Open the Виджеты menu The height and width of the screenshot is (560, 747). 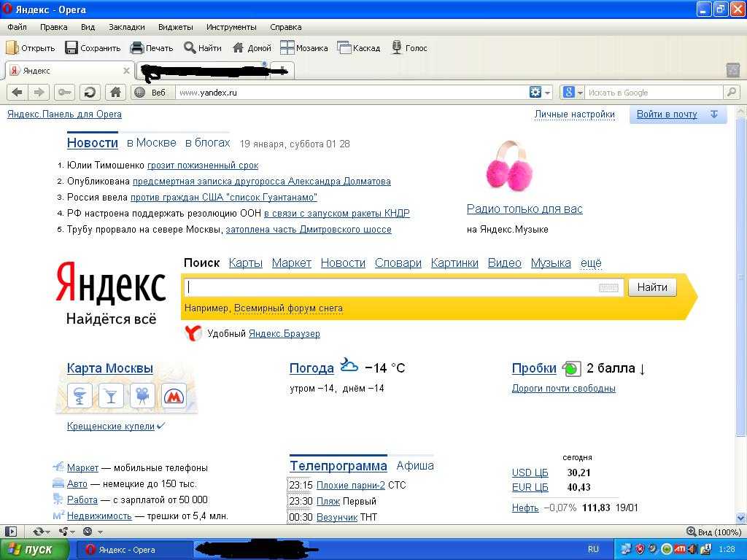point(175,27)
